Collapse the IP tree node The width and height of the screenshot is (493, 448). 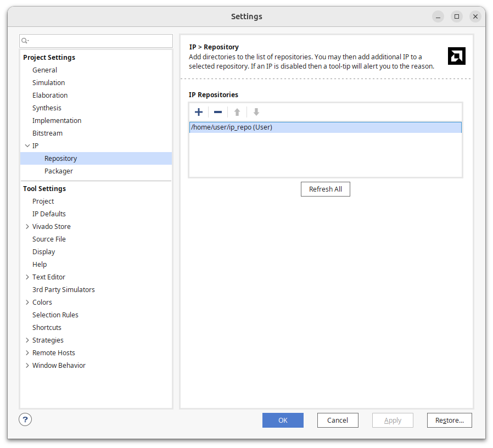[27, 145]
